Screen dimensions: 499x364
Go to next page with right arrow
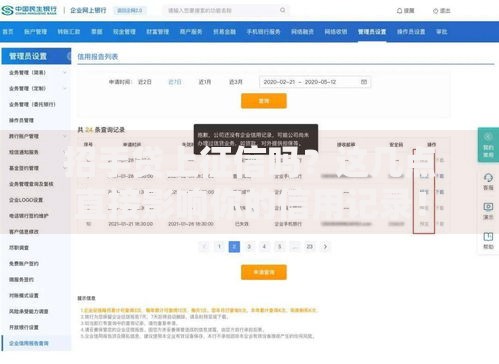325,247
